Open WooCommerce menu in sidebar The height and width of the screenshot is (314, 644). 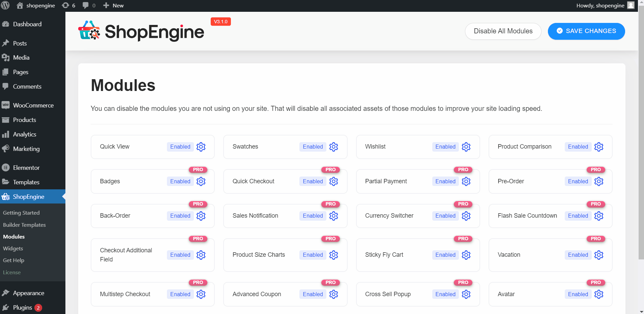pyautogui.click(x=33, y=105)
